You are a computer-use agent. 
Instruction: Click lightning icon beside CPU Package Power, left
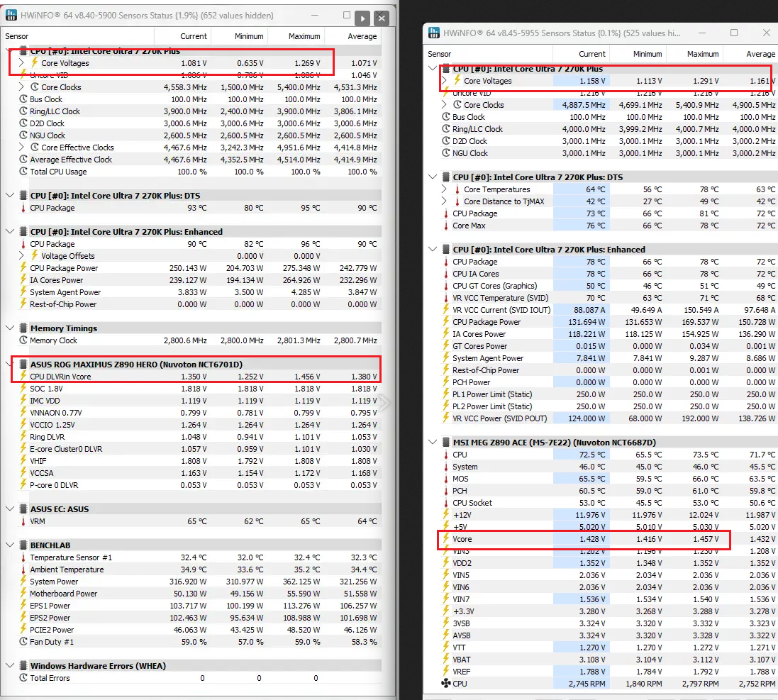23,268
